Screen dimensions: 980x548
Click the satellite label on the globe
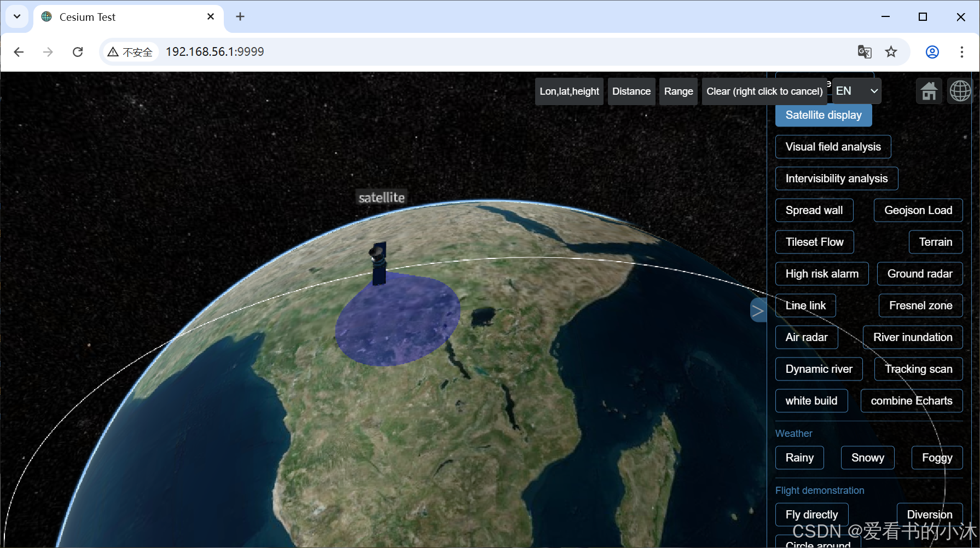381,198
